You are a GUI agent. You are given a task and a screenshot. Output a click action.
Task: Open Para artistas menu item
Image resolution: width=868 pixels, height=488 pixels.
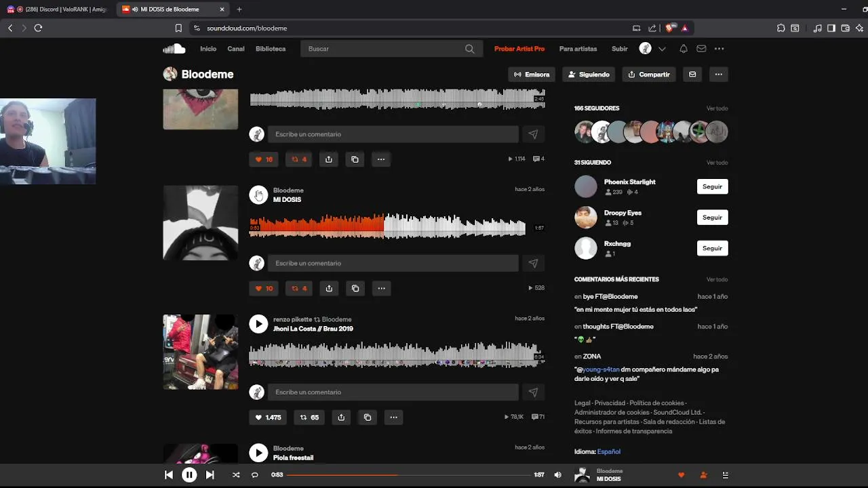578,49
